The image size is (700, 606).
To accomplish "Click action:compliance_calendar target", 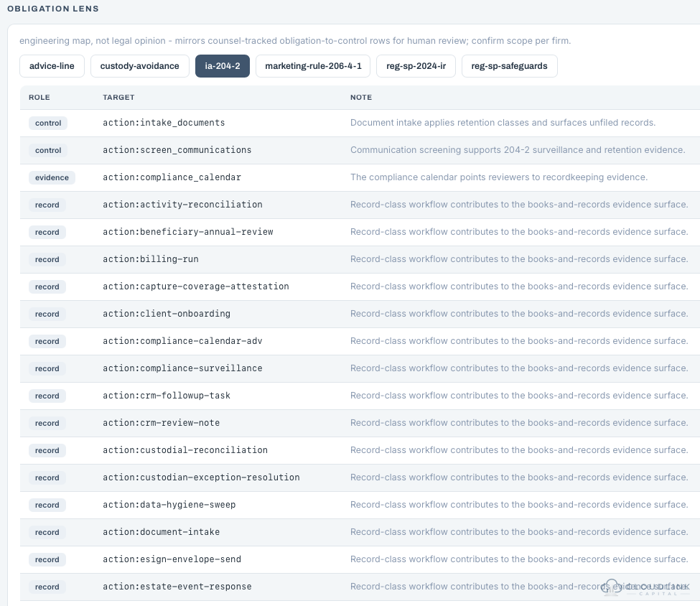I will 172,177.
